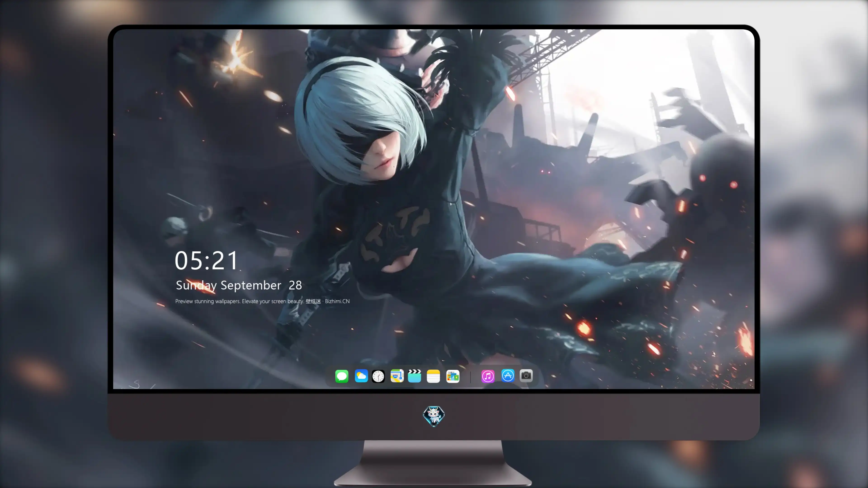
Task: Launch the blue App Store dock icon
Action: [x=508, y=376]
